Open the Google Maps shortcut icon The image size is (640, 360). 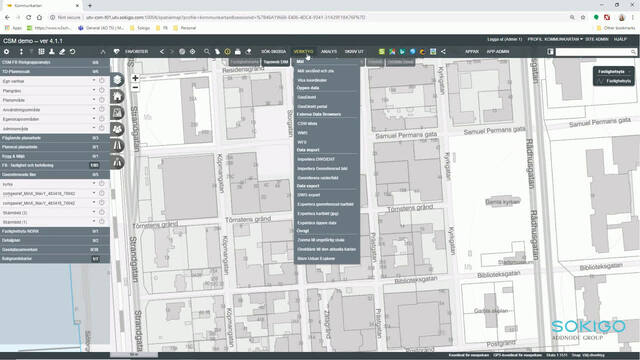tap(392, 52)
